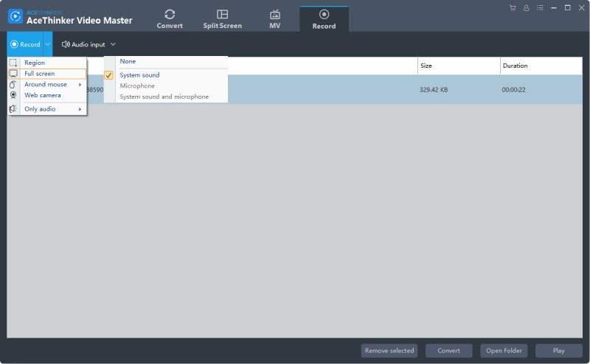This screenshot has width=590, height=364.
Task: Switch to the MV tab
Action: point(274,19)
